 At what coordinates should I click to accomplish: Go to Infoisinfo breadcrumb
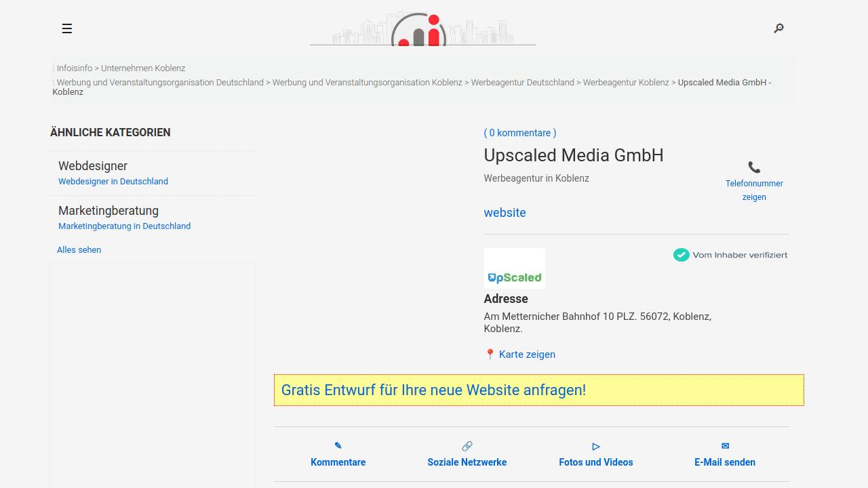pos(75,68)
